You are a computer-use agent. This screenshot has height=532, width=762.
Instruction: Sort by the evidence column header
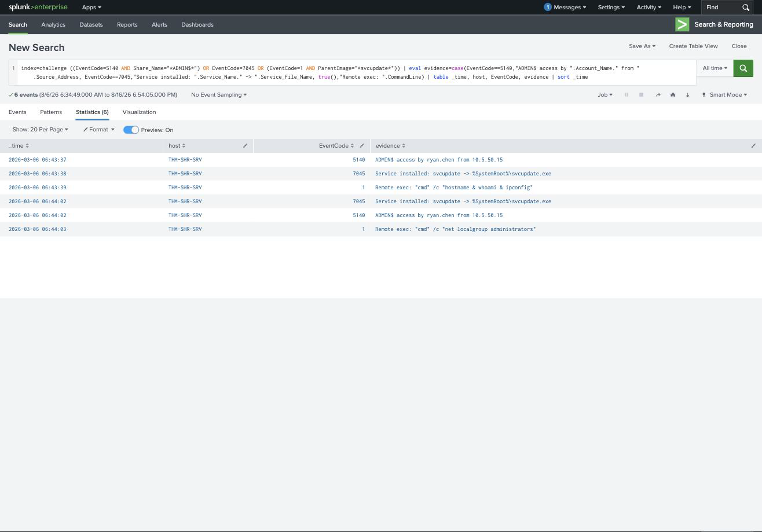coord(390,146)
